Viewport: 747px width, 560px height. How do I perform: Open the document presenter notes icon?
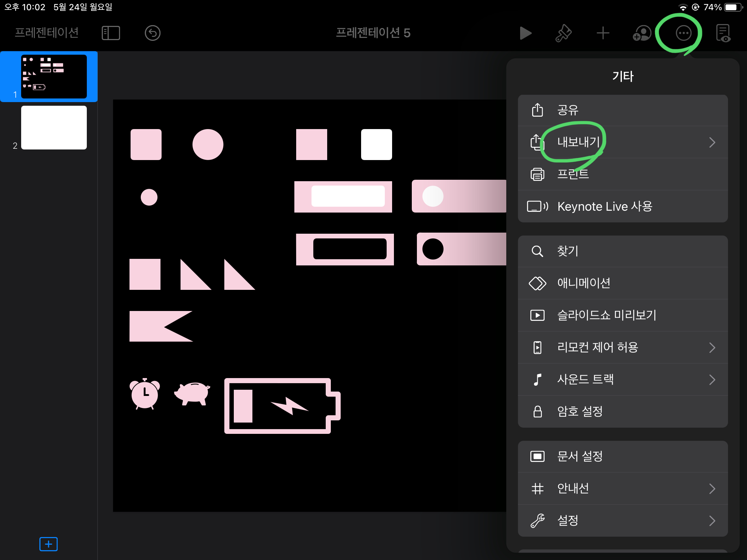pos(723,33)
